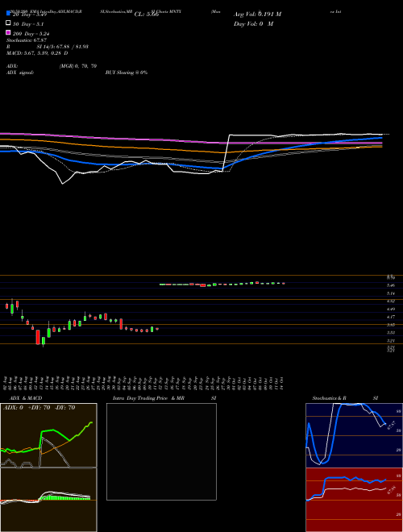Image resolution: width=403 pixels, height=532 pixels.
Task: Click the 'Avg Vol: 0.191 M' label
Action: click(x=257, y=15)
